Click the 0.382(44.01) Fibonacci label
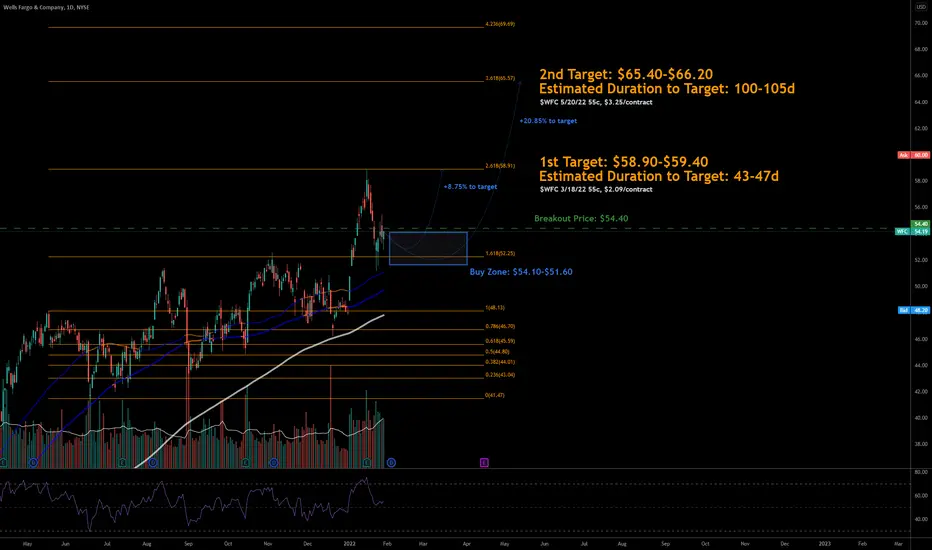 point(500,362)
